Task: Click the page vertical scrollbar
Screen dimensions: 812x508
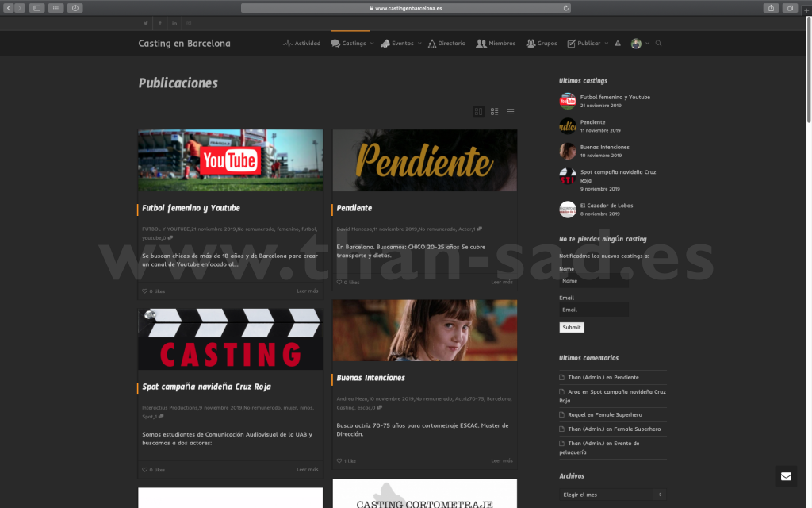Action: point(809,72)
